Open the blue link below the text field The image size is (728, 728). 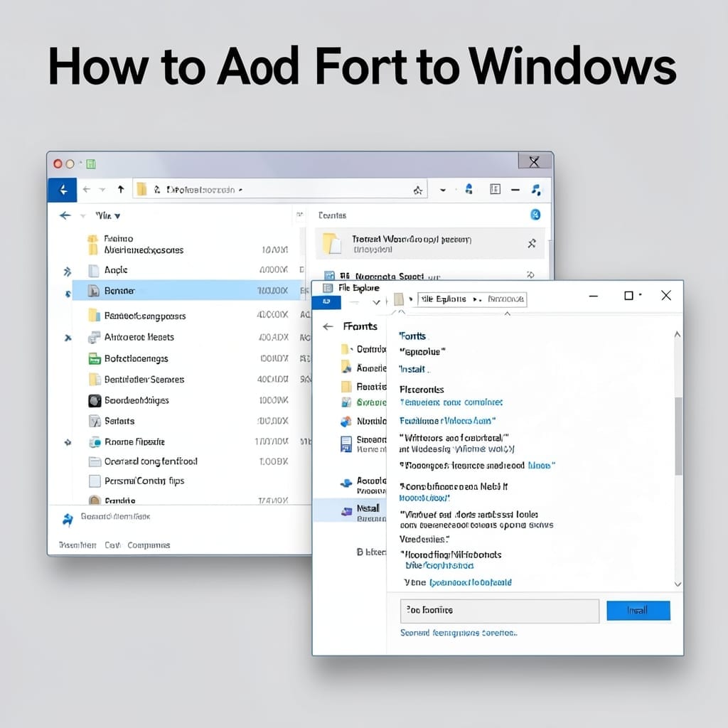pos(459,633)
